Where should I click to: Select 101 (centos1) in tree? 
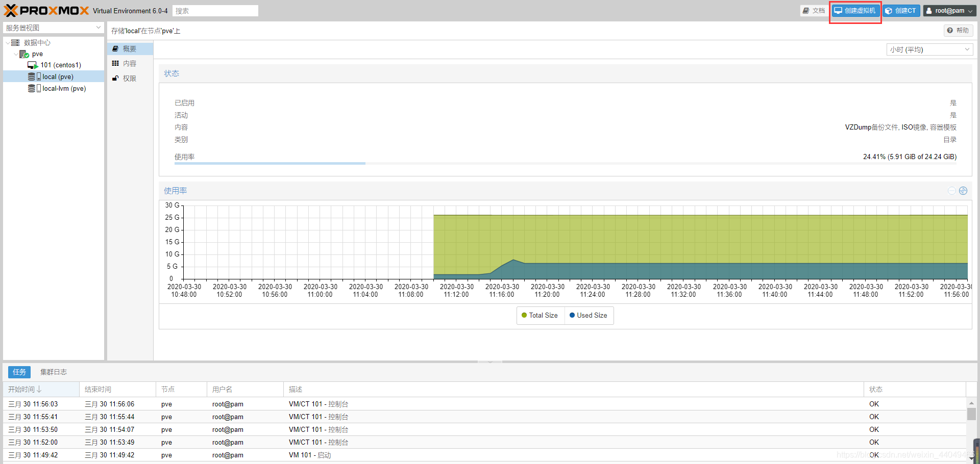[x=61, y=65]
